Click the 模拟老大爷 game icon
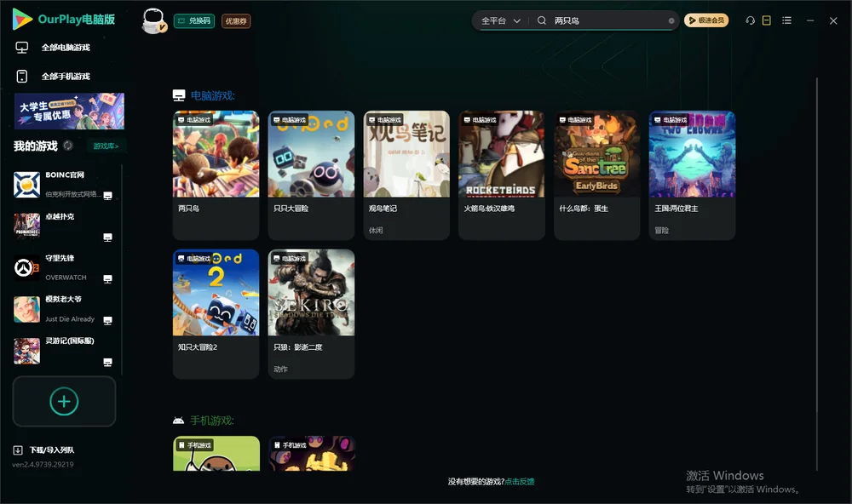Viewport: 852px width, 504px height. 26,309
